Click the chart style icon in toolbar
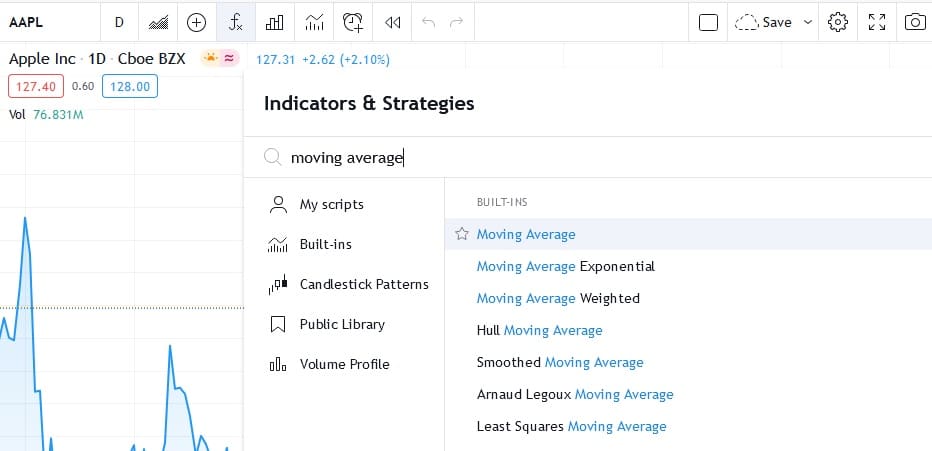 pyautogui.click(x=158, y=22)
